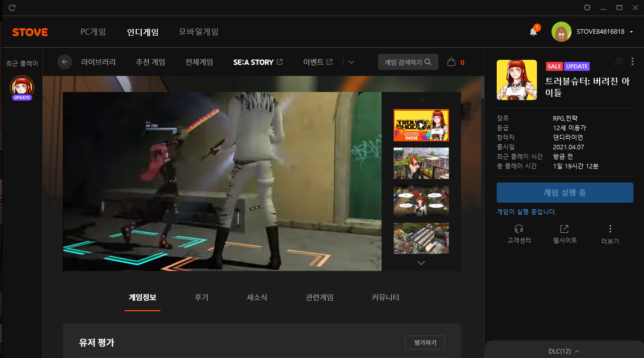Click the refresh icon in title bar
Viewport: 644px width, 358px height.
coord(12,8)
